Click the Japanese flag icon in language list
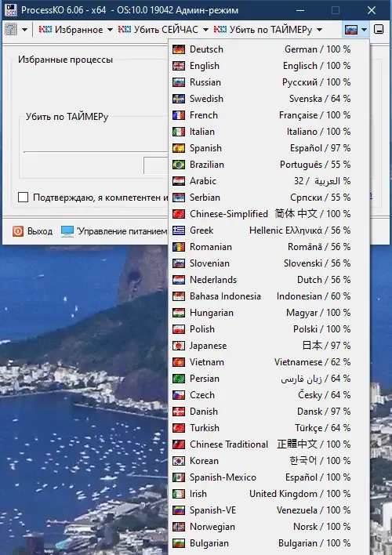 coord(179,346)
